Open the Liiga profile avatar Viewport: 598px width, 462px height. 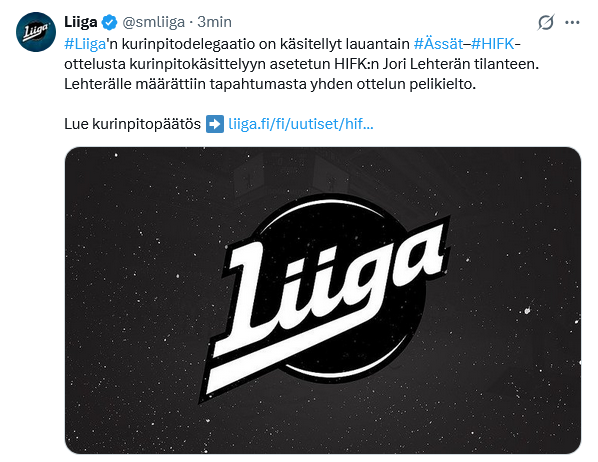click(x=36, y=32)
